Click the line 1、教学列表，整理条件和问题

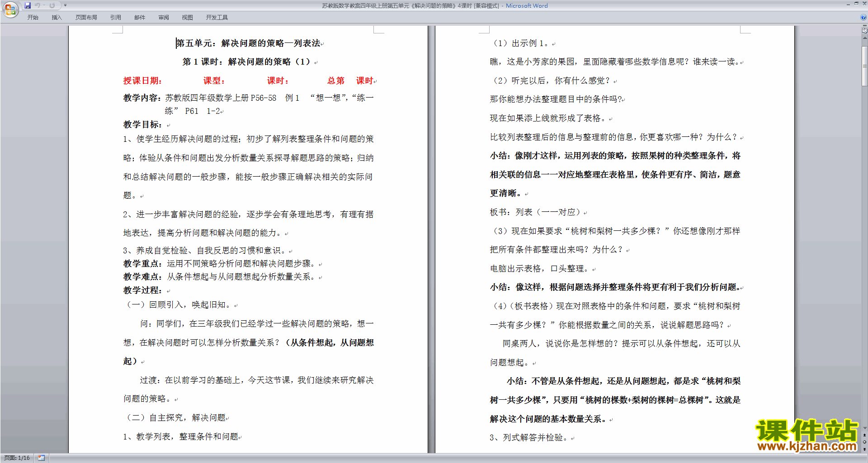click(181, 437)
